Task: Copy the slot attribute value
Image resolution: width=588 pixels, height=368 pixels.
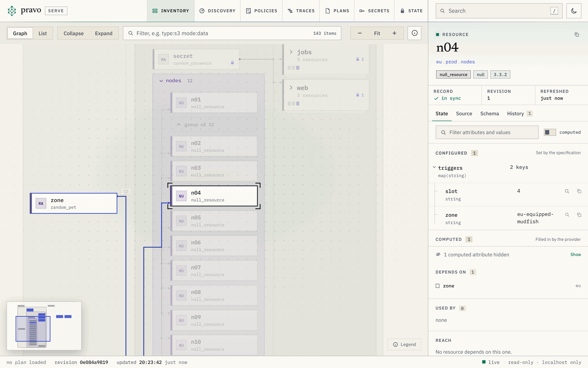Action: point(579,191)
